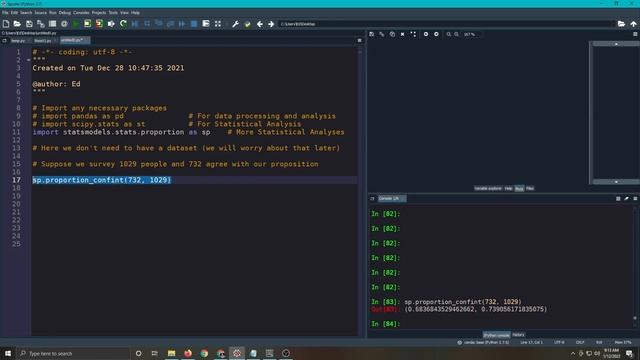Image resolution: width=640 pixels, height=360 pixels.
Task: Open Preferences with the wrench icon
Action: click(236, 24)
